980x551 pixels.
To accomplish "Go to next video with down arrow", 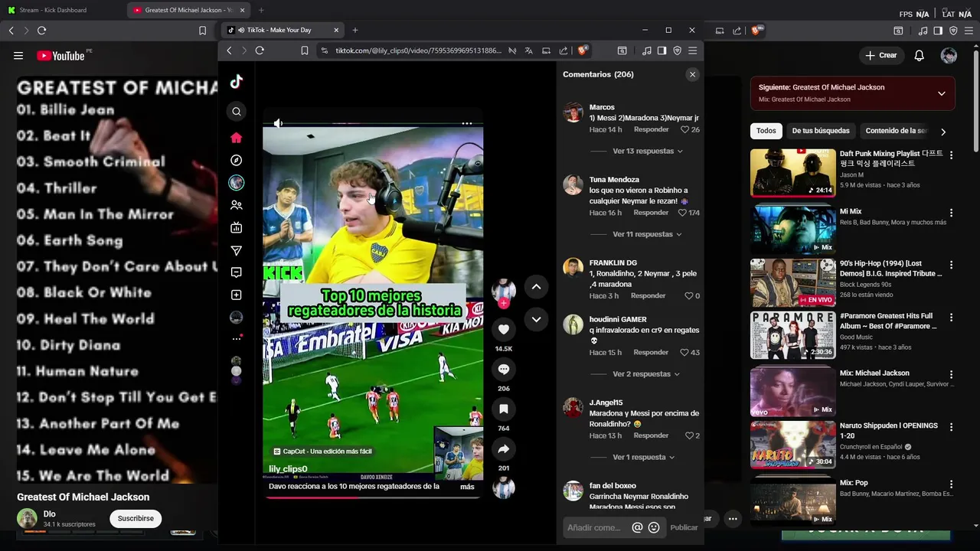I will click(x=537, y=319).
